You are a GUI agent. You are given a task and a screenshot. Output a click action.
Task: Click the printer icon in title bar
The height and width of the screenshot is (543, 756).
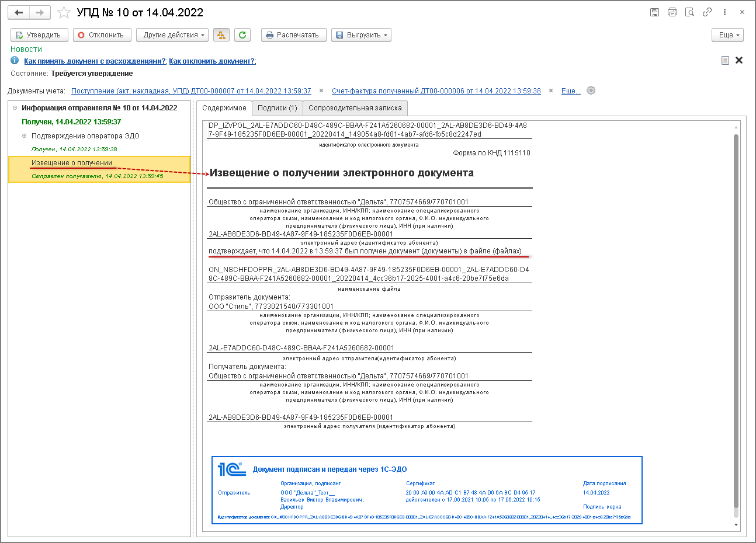tap(672, 12)
